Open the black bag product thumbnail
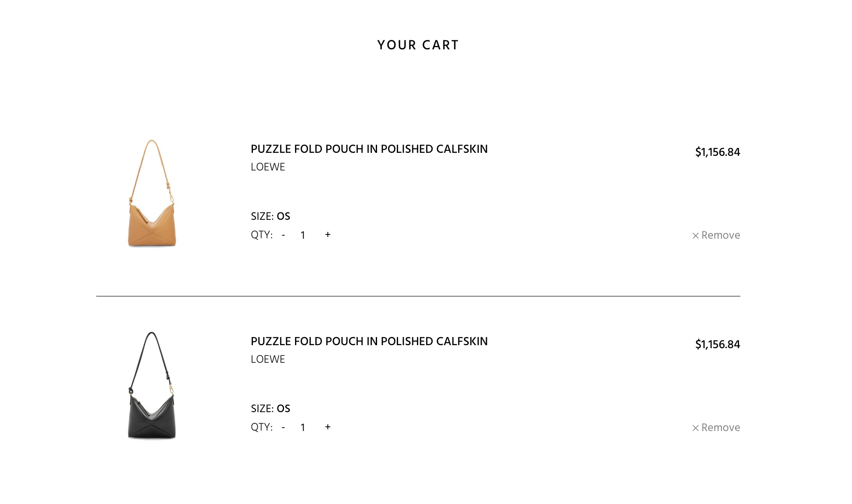Image resolution: width=852 pixels, height=504 pixels. click(152, 386)
